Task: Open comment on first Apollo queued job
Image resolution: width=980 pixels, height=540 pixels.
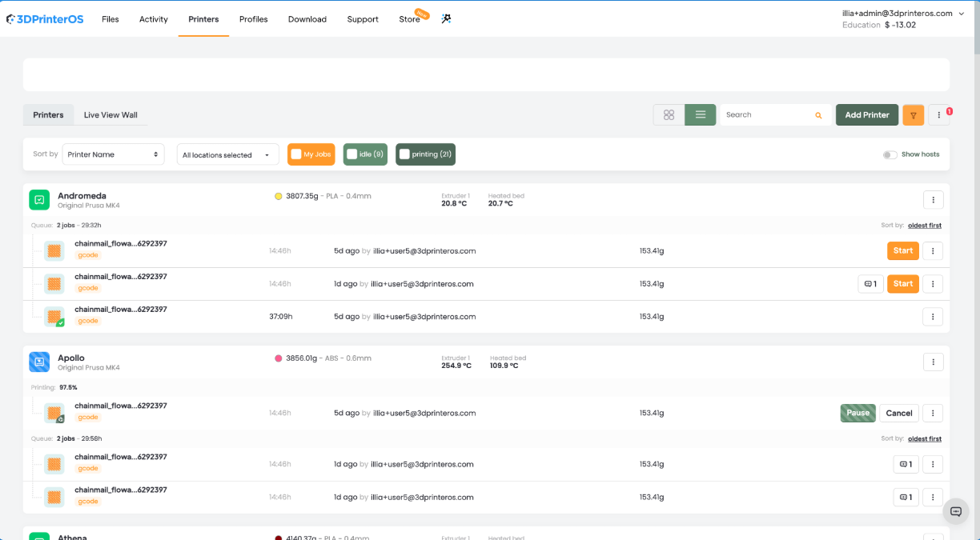Action: coord(906,464)
